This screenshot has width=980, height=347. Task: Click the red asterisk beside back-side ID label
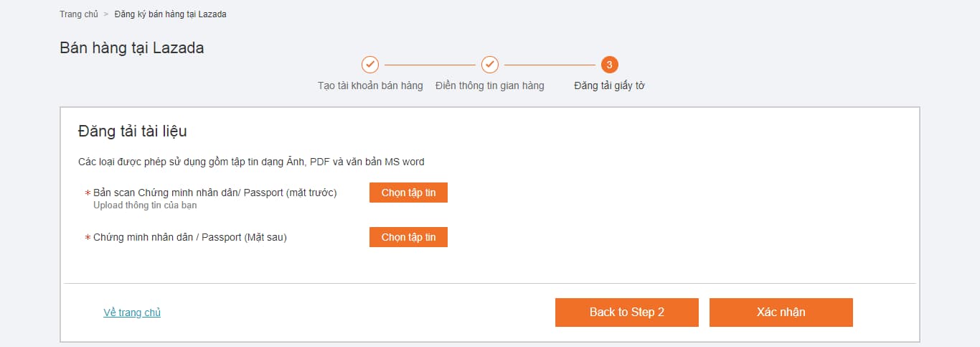[88, 238]
